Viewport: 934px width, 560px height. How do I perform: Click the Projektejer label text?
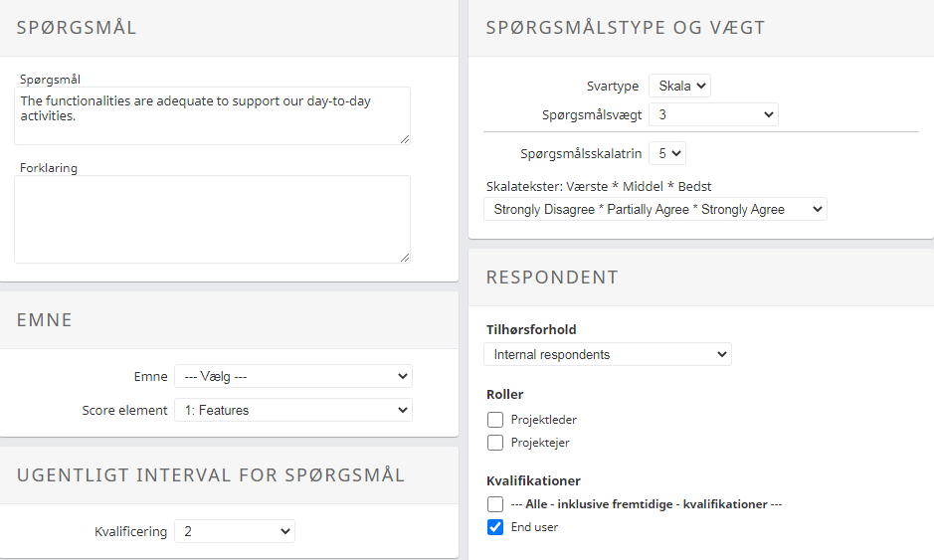click(x=540, y=443)
